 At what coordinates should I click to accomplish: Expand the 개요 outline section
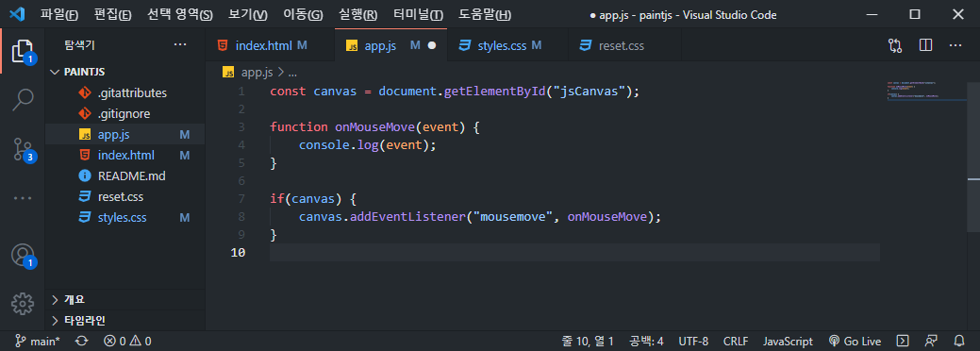coord(125,299)
